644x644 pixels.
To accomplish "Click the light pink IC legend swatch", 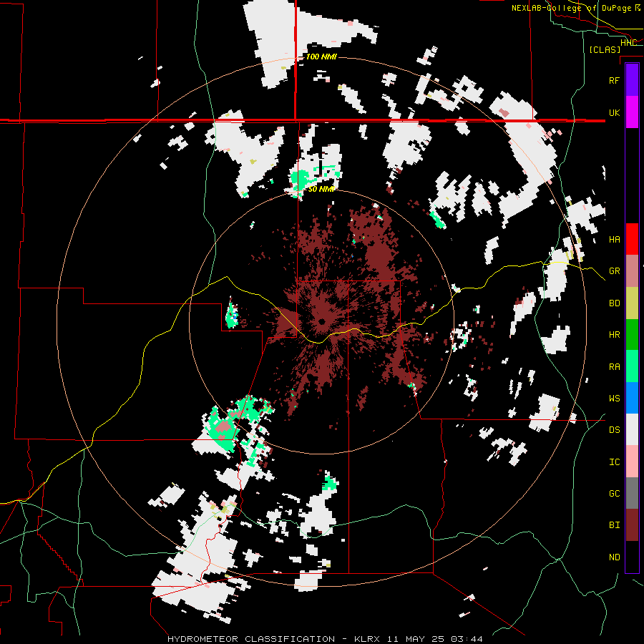I will 632,462.
